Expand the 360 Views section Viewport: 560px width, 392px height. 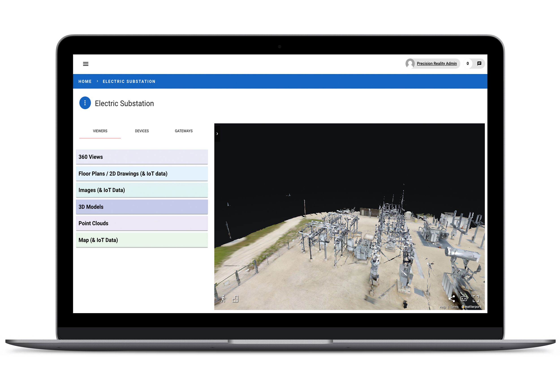[142, 157]
